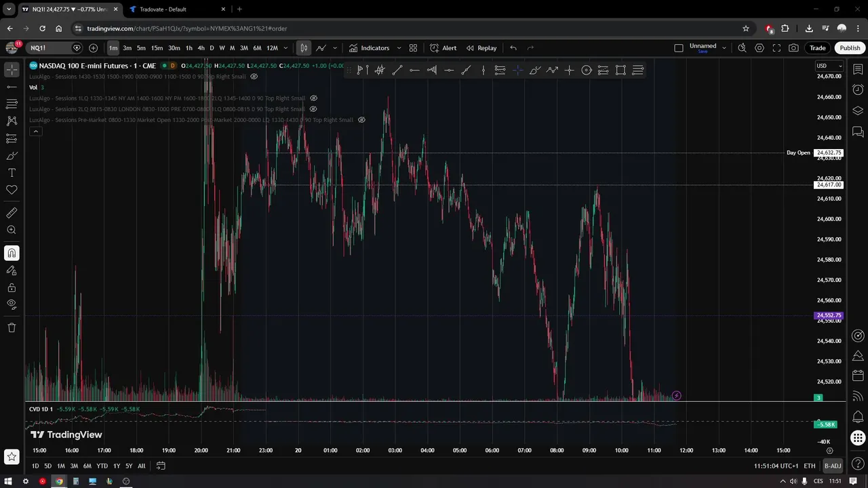Expand the line chart type dropdown arrow
Viewport: 868px width, 488px height.
click(334, 48)
